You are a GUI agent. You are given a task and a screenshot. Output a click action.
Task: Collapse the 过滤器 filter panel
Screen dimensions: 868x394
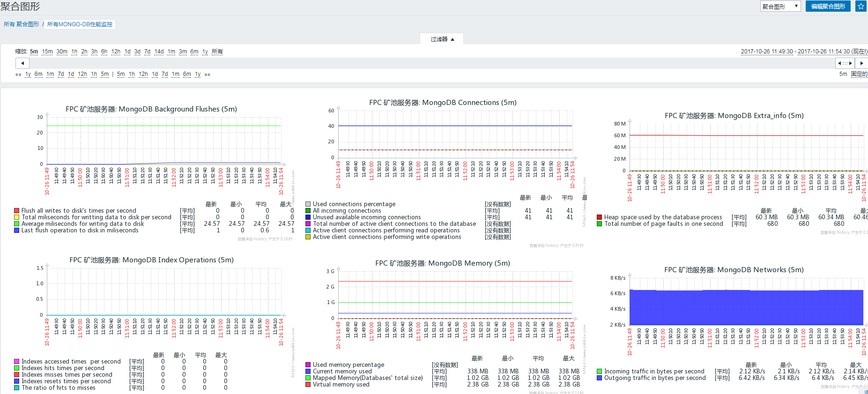point(442,39)
